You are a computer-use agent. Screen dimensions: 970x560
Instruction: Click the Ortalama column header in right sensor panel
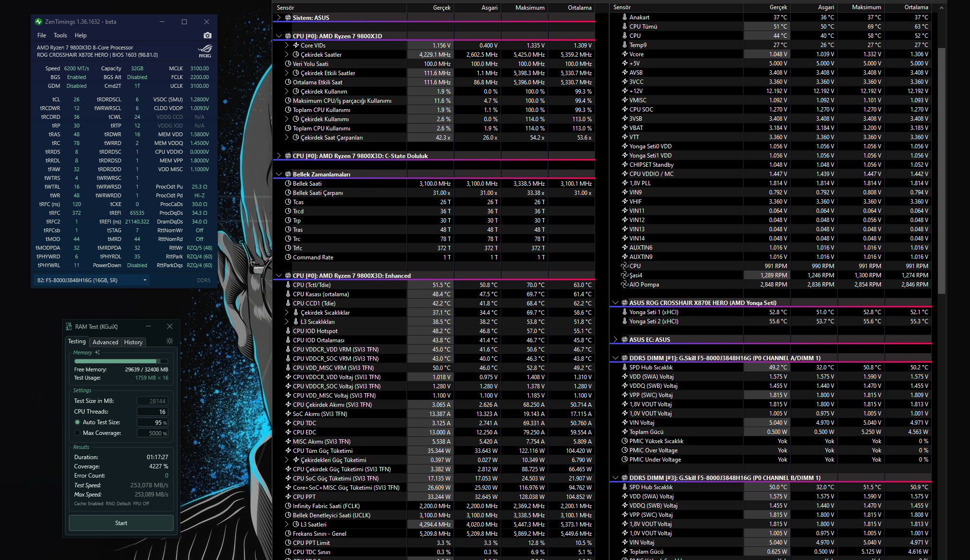(x=907, y=7)
